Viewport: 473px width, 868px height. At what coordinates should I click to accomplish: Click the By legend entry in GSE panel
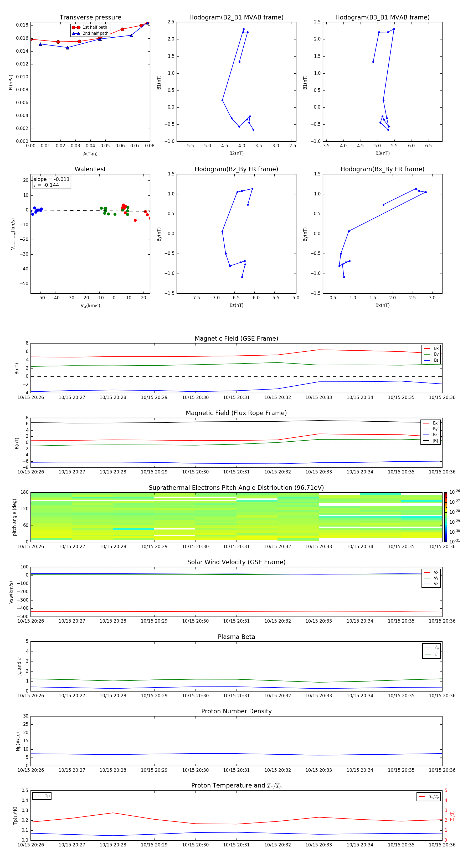coord(431,354)
